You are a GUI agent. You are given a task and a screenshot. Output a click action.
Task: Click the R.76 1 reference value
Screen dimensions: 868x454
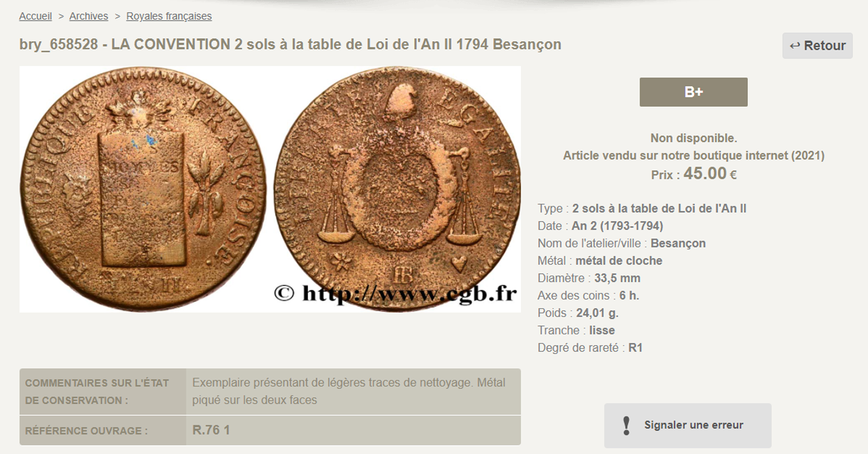point(211,430)
